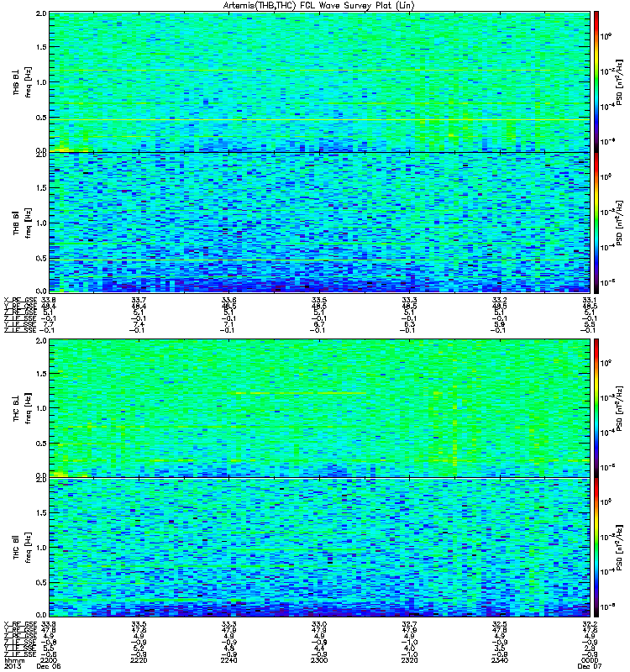Image resolution: width=630 pixels, height=672 pixels.
Task: Click the X_RE_GSE value '33.0' under THC panels
Action: [319, 624]
